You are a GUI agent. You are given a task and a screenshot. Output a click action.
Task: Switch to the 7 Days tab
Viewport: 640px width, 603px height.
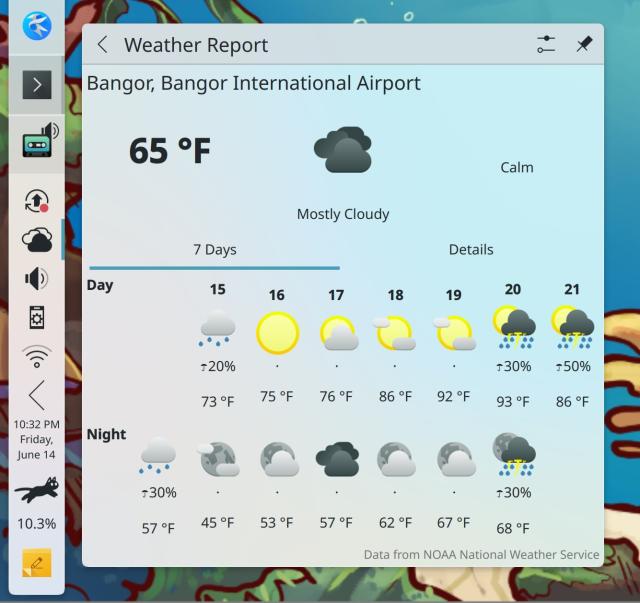click(215, 250)
